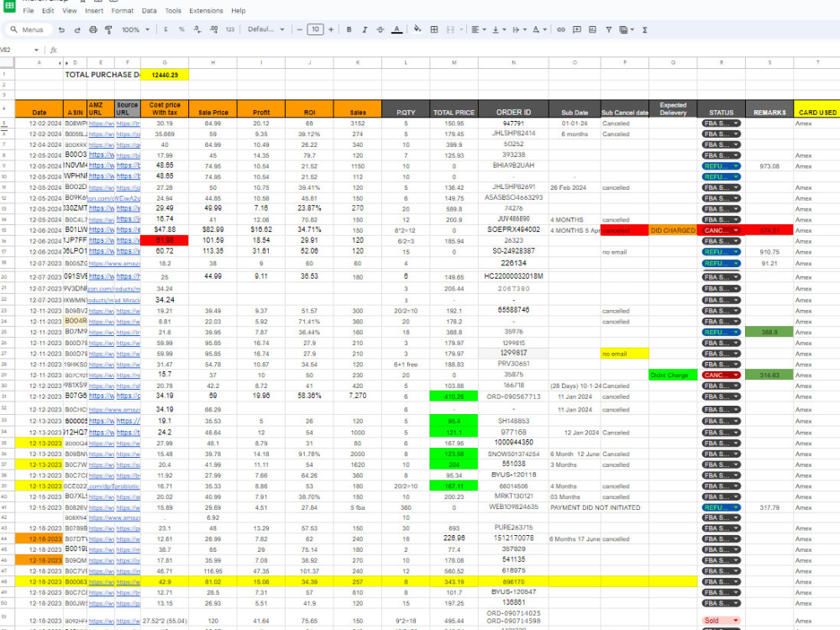Viewport: 840px width, 630px height.
Task: Undo the last action
Action: pos(61,30)
